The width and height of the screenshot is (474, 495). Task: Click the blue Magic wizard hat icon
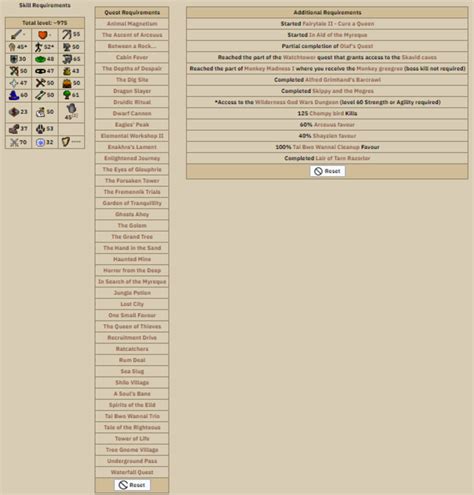(14, 95)
